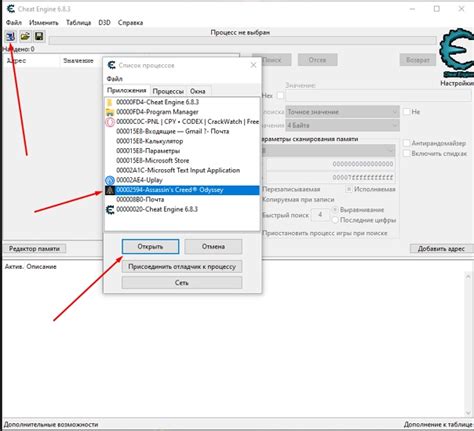Open the Файл menu in main window
The width and height of the screenshot is (474, 431).
coord(14,23)
